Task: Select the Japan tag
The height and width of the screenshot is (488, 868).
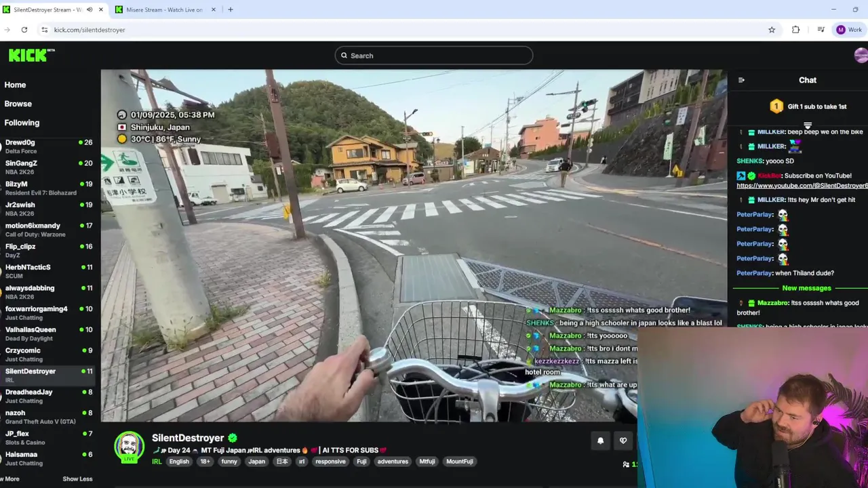Action: pos(257,462)
